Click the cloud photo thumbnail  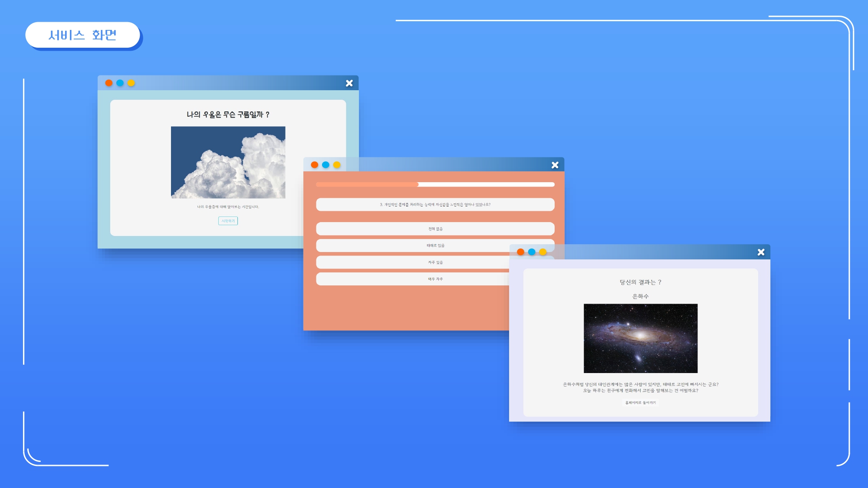[228, 162]
